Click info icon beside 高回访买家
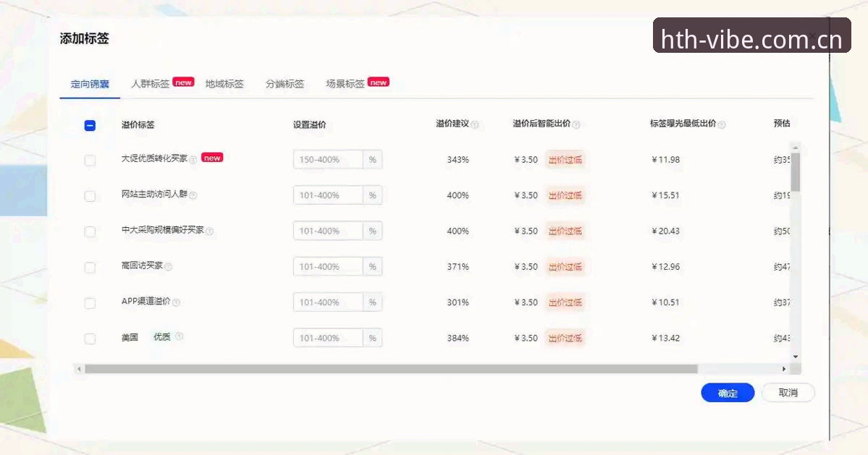This screenshot has width=868, height=455. click(x=169, y=267)
